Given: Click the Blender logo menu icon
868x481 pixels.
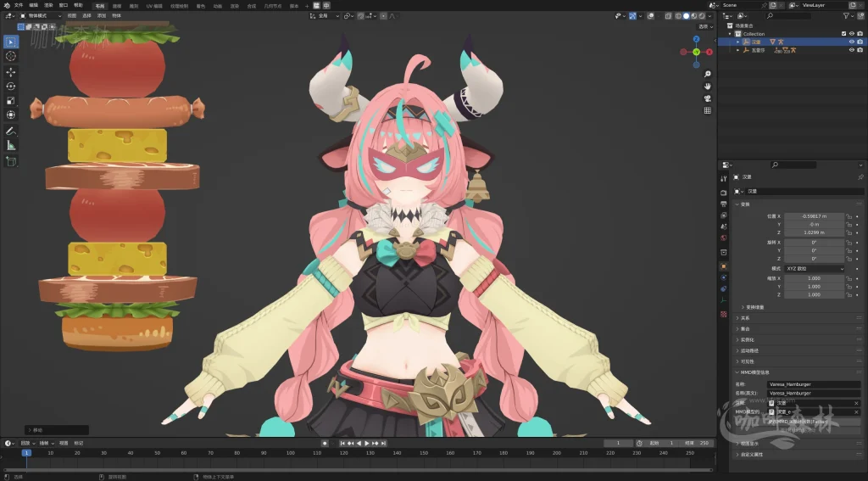Looking at the screenshot, I should click(6, 6).
